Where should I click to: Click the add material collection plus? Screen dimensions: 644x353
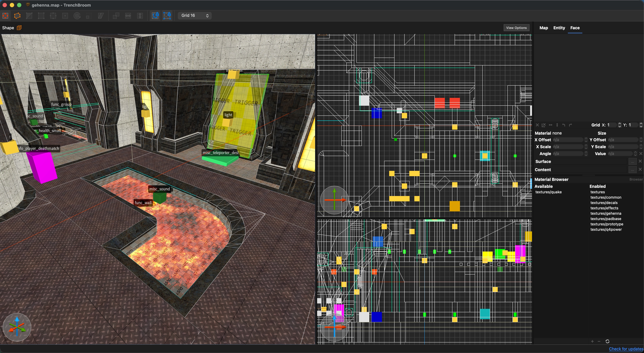tap(592, 341)
